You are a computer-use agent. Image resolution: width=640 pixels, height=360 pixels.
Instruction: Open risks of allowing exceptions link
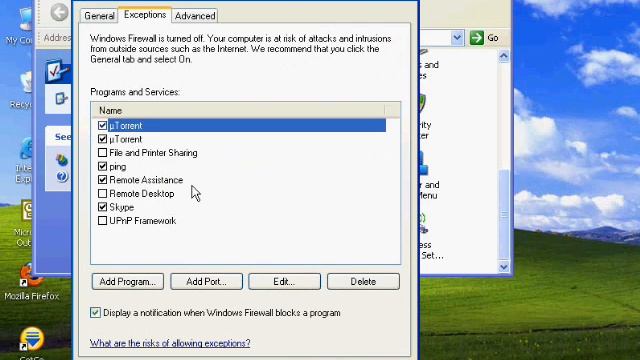pyautogui.click(x=170, y=343)
